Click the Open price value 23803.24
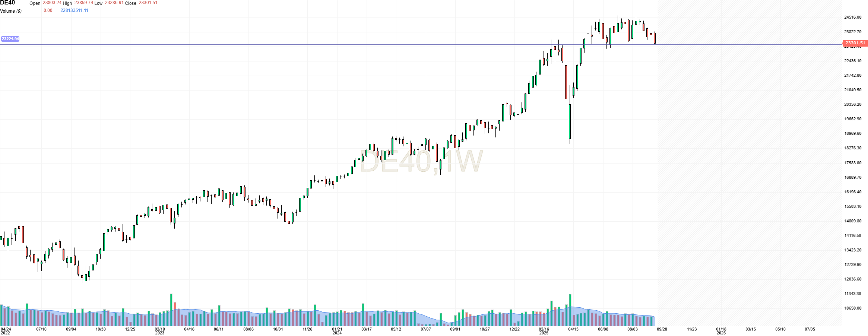 coord(52,3)
